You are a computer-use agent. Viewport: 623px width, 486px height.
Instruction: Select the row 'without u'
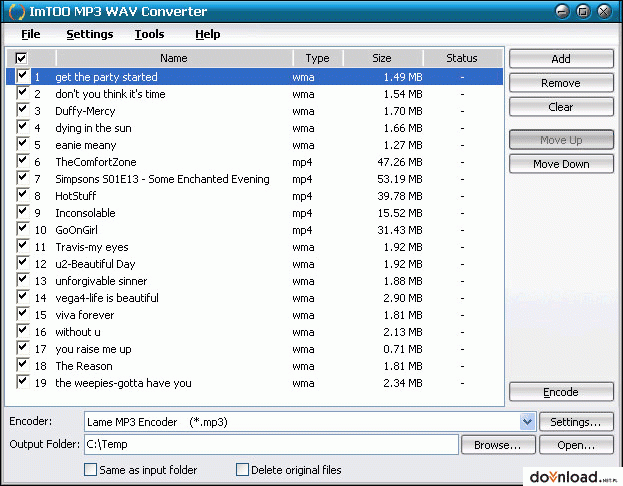[254, 332]
